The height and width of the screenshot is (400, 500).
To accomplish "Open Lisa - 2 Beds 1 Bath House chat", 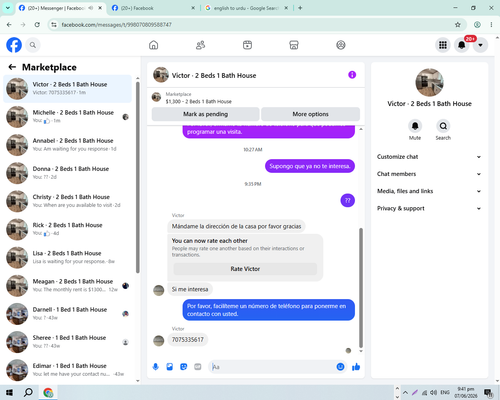I will tap(67, 257).
